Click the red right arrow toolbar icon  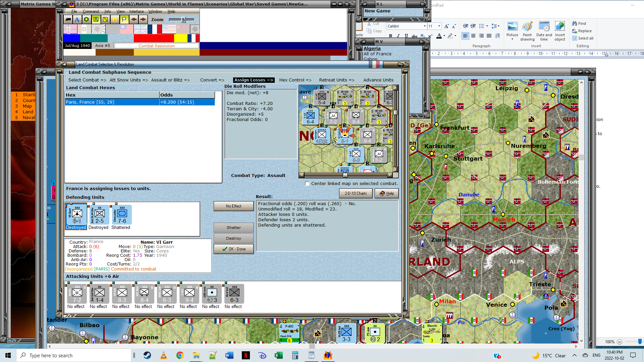[143, 19]
